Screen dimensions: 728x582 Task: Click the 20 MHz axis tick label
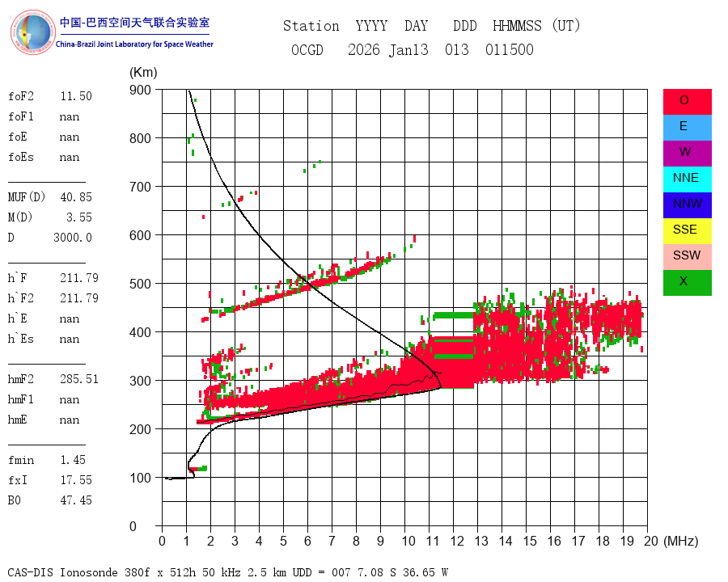pos(651,541)
